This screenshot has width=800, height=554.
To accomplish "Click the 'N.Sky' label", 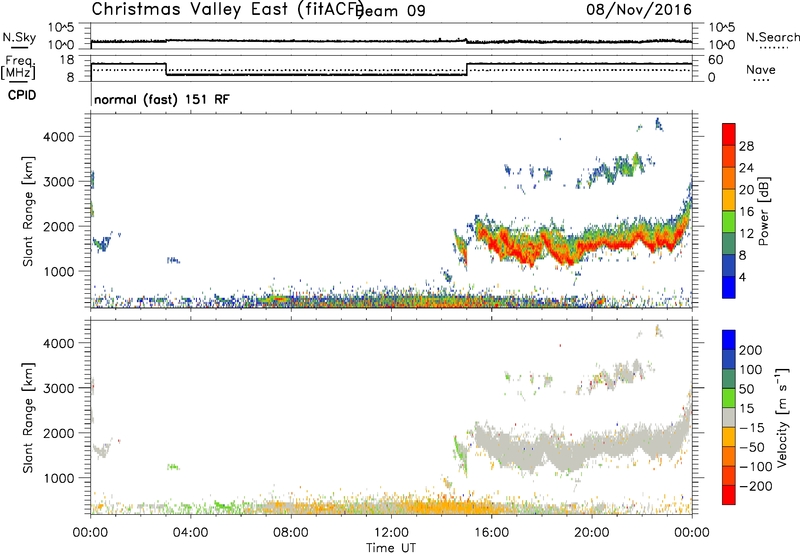I will tap(19, 38).
